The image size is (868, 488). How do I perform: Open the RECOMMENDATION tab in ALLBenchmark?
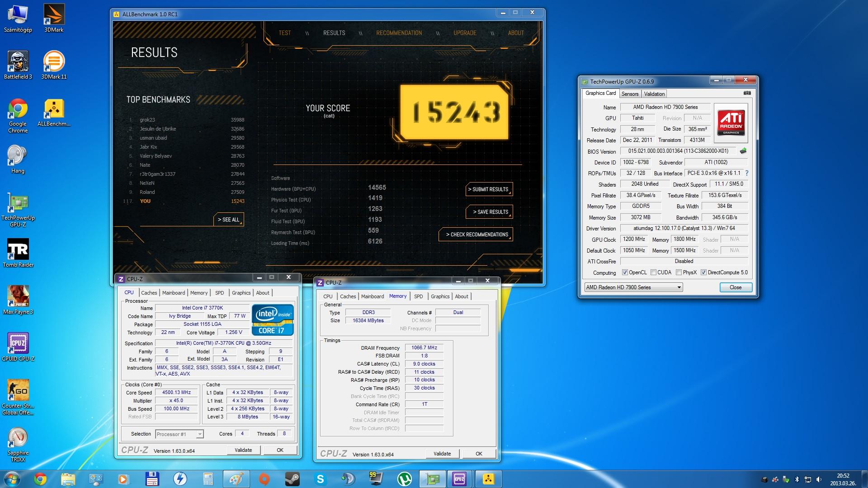[x=399, y=33]
